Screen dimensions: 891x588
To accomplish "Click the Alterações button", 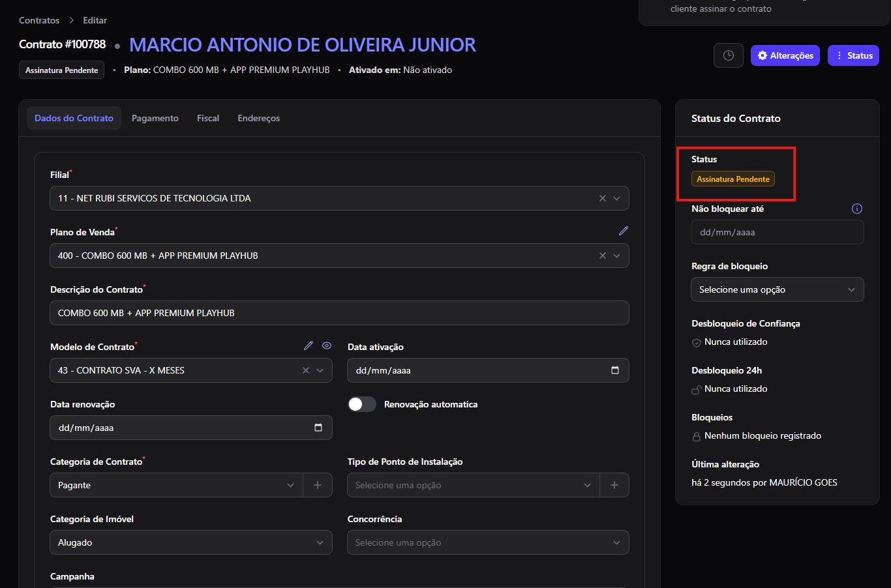I will point(785,55).
